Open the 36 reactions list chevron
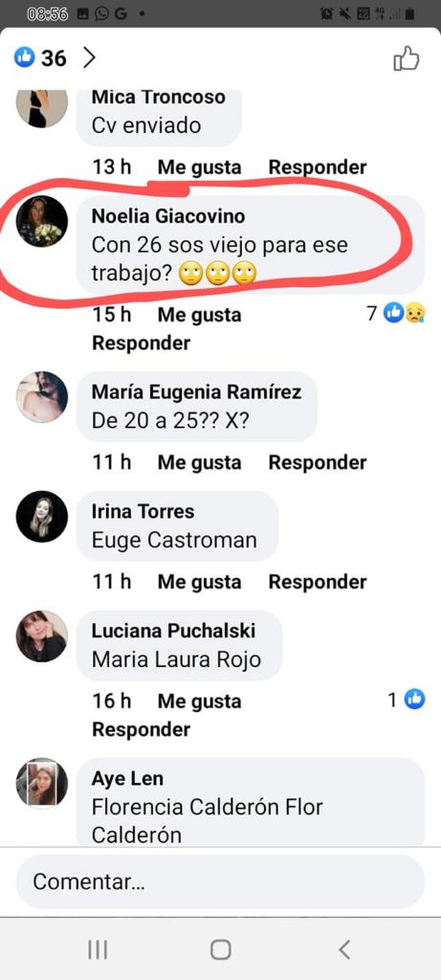Screen dimensions: 441x980 point(89,58)
